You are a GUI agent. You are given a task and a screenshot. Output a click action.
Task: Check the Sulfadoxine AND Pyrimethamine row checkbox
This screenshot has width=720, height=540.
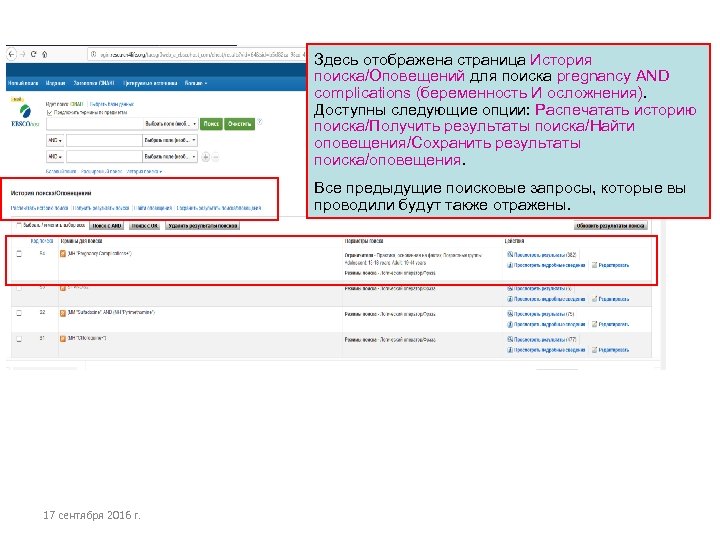19,313
